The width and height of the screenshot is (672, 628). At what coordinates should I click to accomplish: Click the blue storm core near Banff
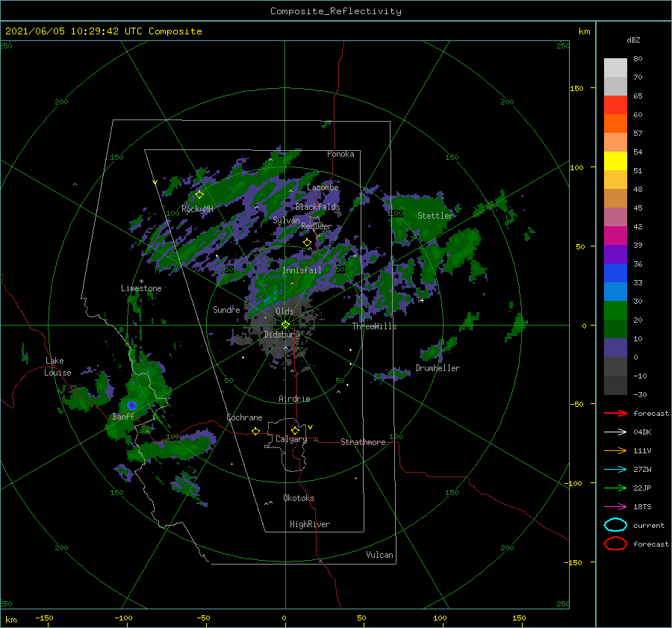tap(132, 405)
